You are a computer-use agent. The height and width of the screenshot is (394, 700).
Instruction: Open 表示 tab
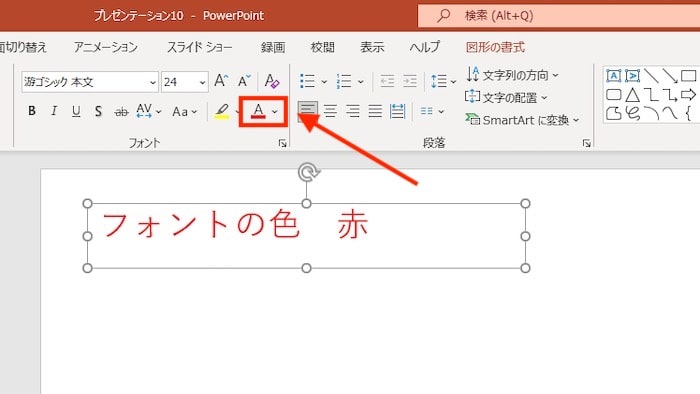372,47
